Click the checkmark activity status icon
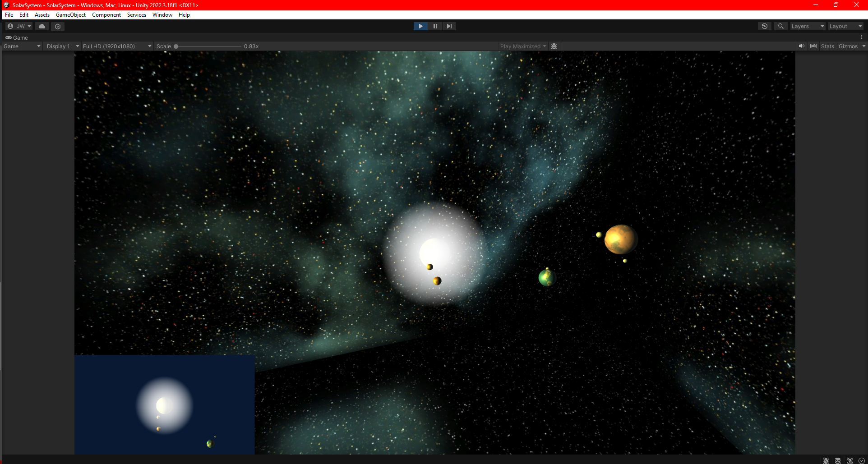Viewport: 868px width, 464px height. (862, 460)
